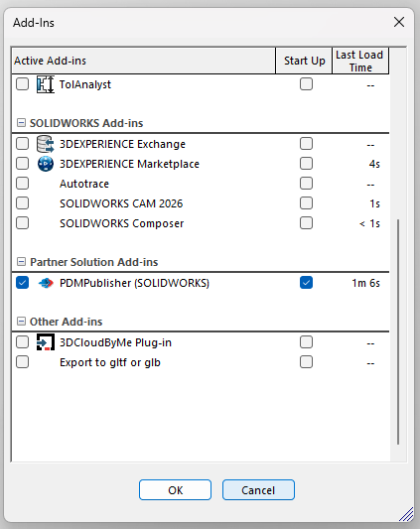Click the 4s load time value
420x529 pixels.
(x=374, y=164)
